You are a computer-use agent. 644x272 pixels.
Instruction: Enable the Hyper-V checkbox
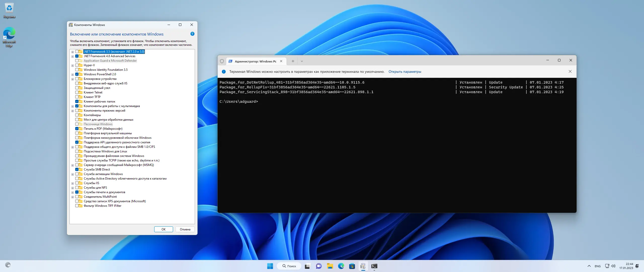pyautogui.click(x=77, y=65)
